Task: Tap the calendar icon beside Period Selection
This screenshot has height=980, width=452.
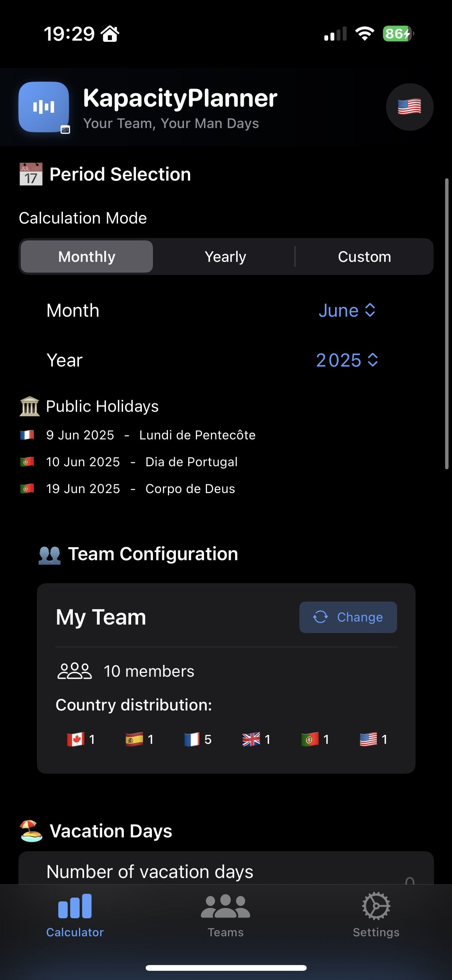Action: [x=31, y=174]
